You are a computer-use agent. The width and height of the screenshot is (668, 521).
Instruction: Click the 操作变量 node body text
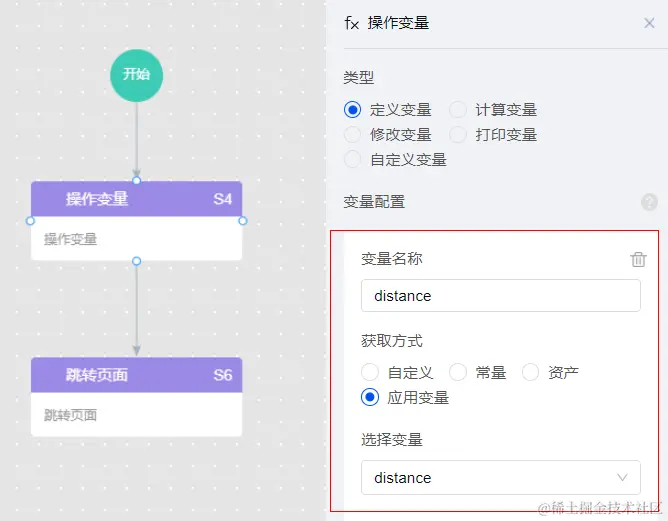point(71,239)
